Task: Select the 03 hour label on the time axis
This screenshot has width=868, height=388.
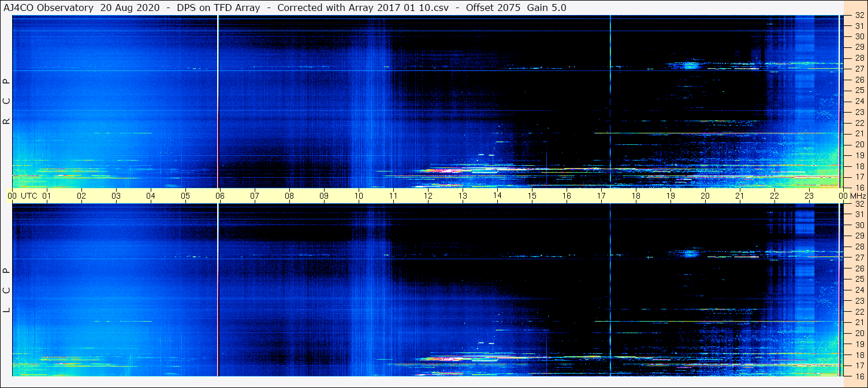Action: 116,196
